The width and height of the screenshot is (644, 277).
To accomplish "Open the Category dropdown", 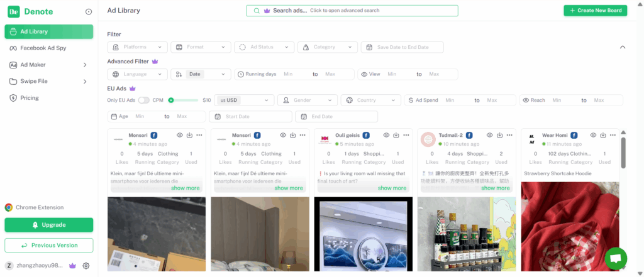I will tap(328, 47).
